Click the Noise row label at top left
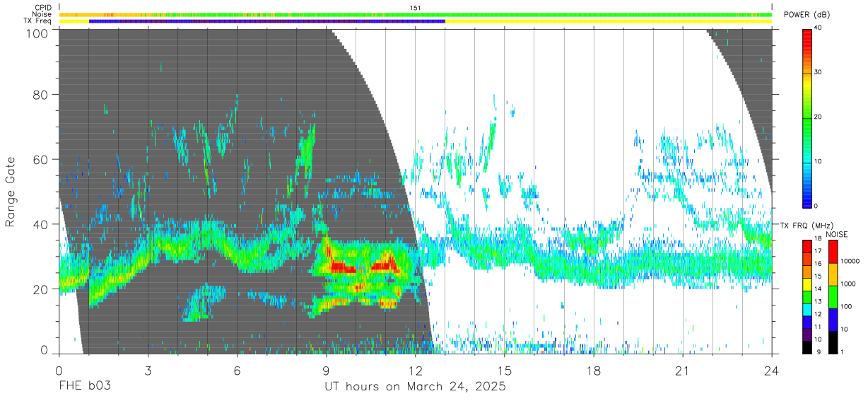The width and height of the screenshot is (868, 401). [42, 14]
